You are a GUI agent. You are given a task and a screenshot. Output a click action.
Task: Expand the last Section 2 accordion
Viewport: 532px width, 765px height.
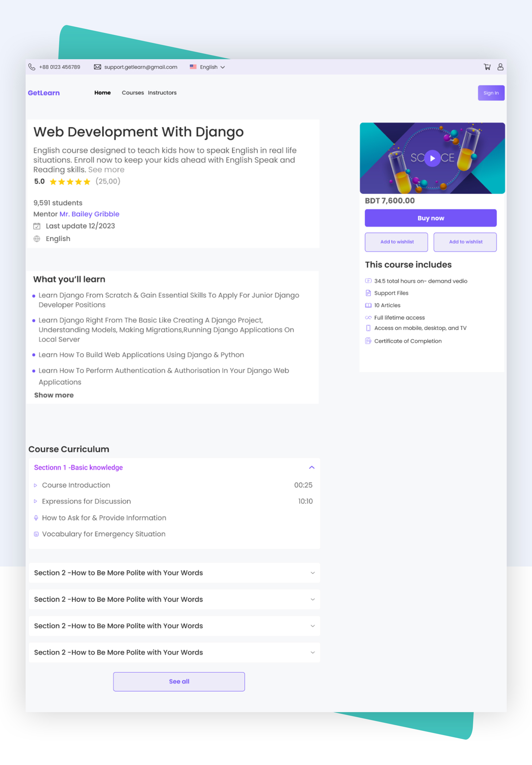(313, 652)
